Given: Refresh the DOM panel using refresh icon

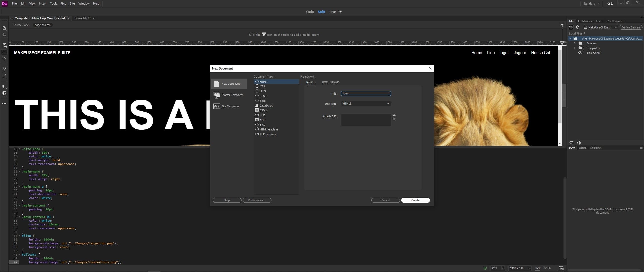Looking at the screenshot, I should pos(571,142).
